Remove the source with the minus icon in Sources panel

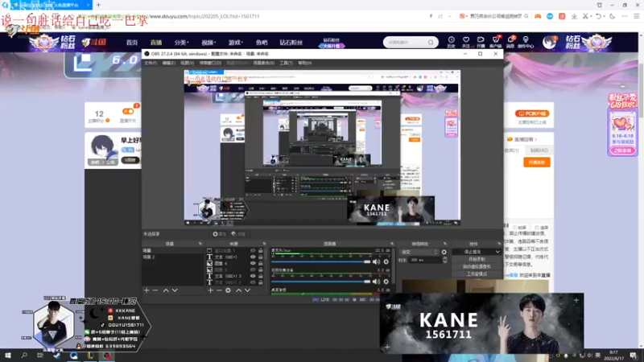pos(219,290)
